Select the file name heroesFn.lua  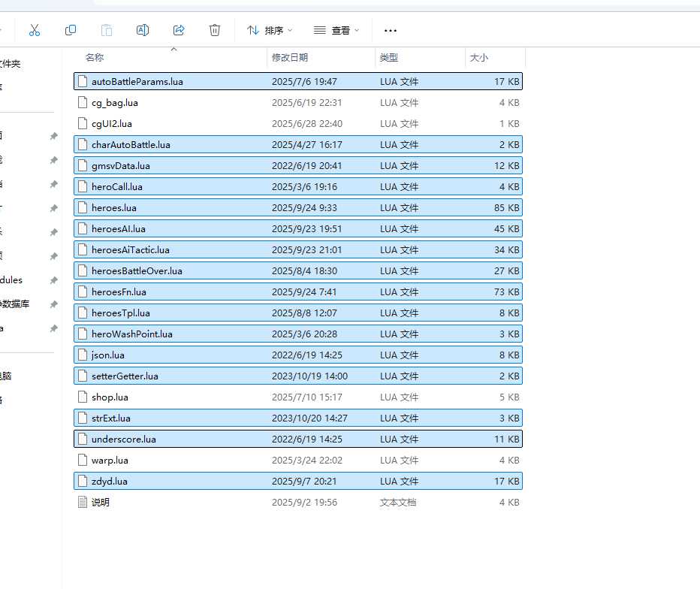coord(119,291)
